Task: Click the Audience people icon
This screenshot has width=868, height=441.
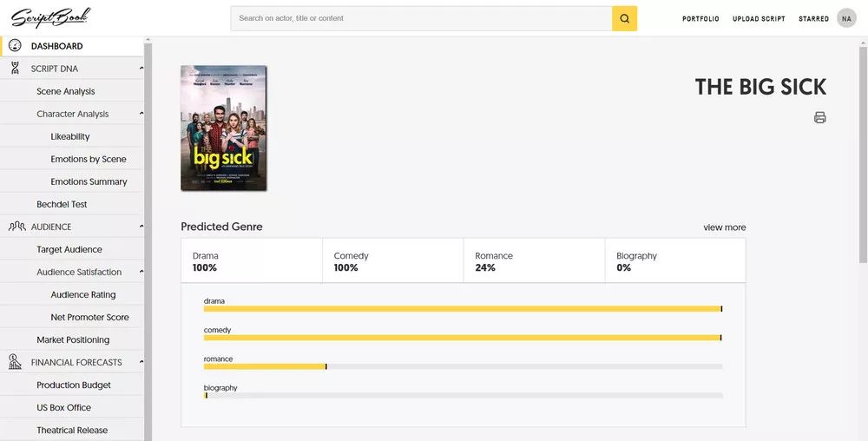Action: pos(16,227)
